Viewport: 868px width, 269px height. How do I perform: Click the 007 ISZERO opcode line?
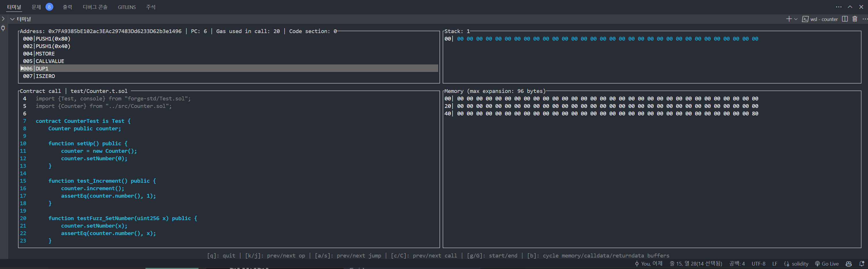(x=39, y=76)
